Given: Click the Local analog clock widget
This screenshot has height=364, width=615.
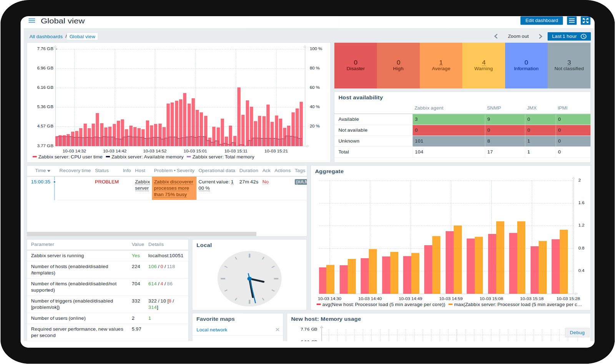Looking at the screenshot, I should (x=249, y=279).
